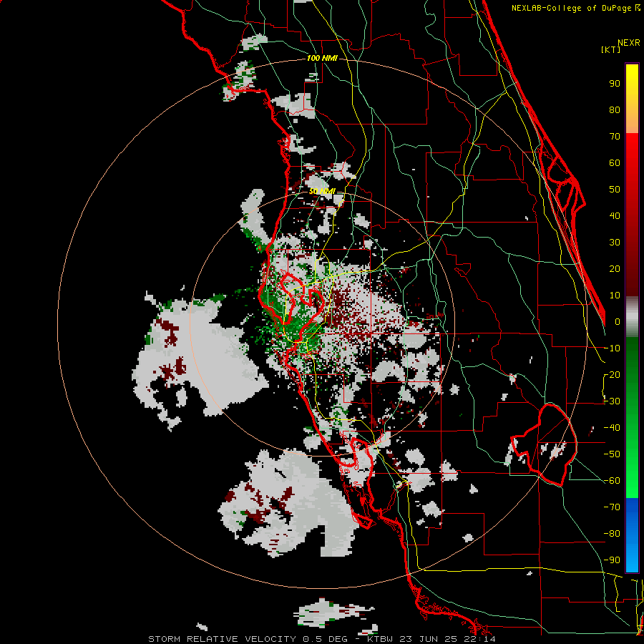The height and width of the screenshot is (644, 644).
Task: Select the -40 value on velocity scale
Action: coord(612,428)
